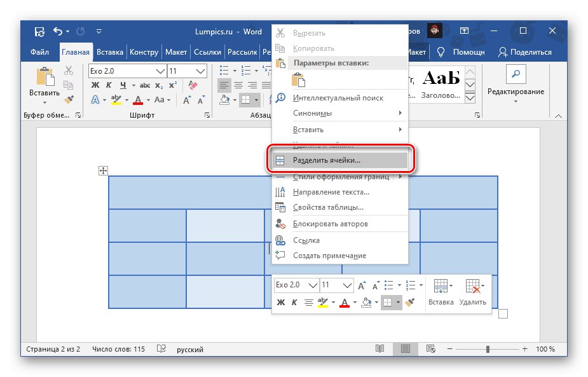Click the русский language indicator

pos(190,350)
